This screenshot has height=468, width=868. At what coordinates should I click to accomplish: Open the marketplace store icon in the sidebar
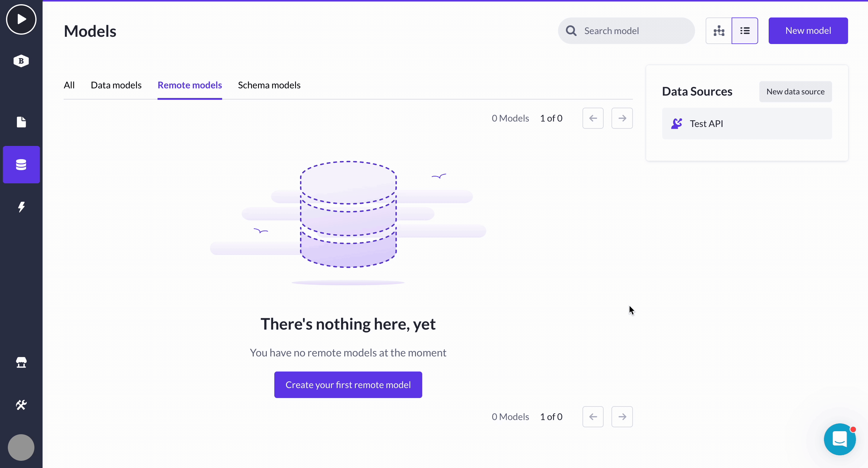coord(21,362)
